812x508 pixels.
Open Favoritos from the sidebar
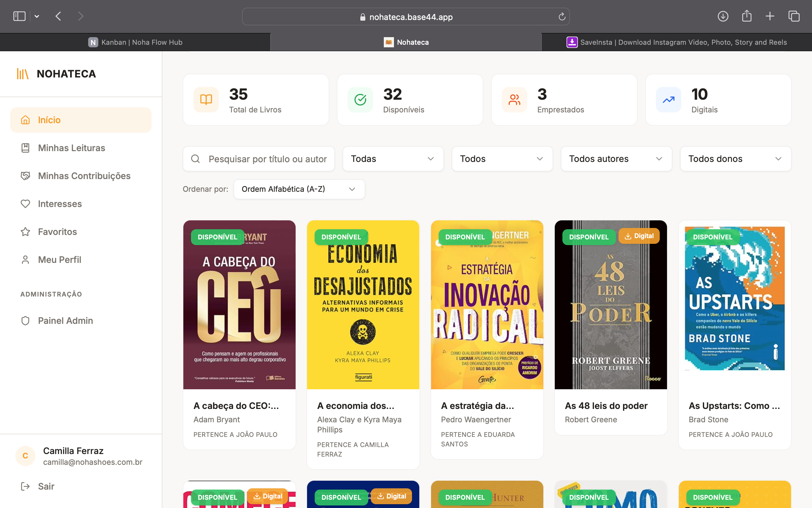[x=81, y=231]
